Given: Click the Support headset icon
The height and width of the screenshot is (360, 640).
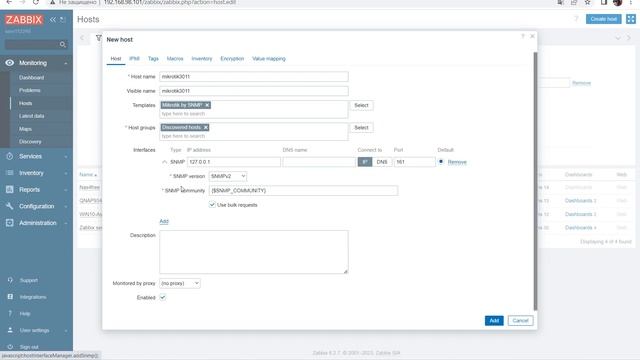Looking at the screenshot, I should 10,280.
